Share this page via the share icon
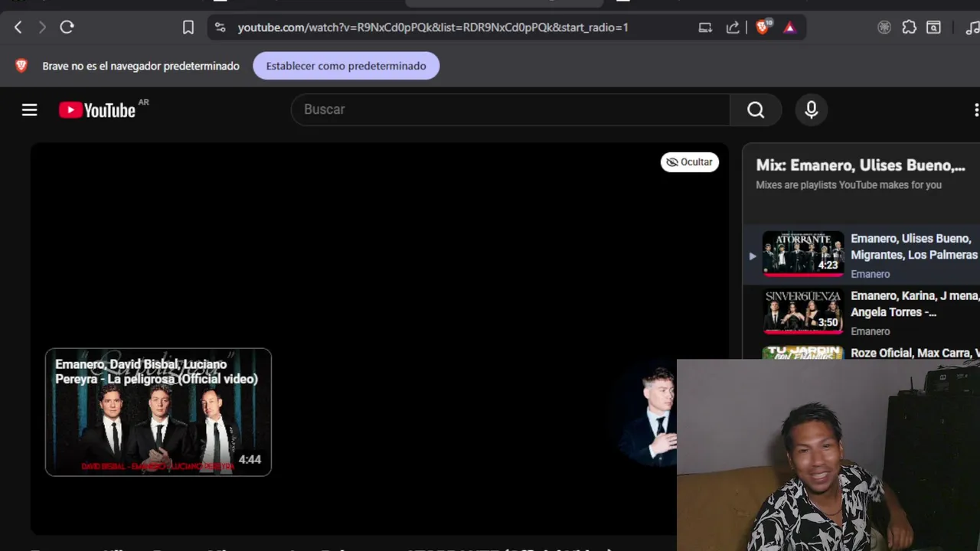The height and width of the screenshot is (551, 980). coord(733,28)
